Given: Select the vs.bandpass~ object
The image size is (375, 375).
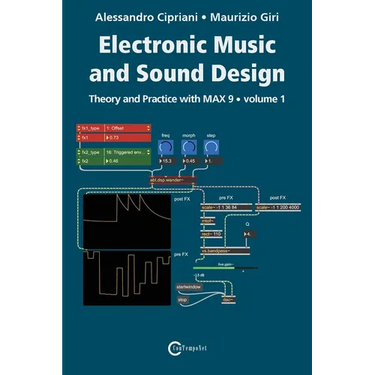Looking at the screenshot, I should (x=225, y=251).
